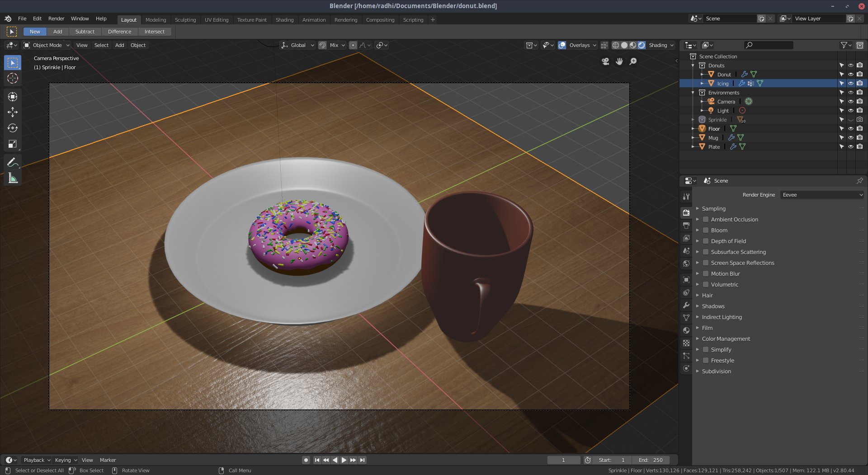Viewport: 868px width, 475px height.
Task: Switch to LookDev viewport shading
Action: point(633,45)
